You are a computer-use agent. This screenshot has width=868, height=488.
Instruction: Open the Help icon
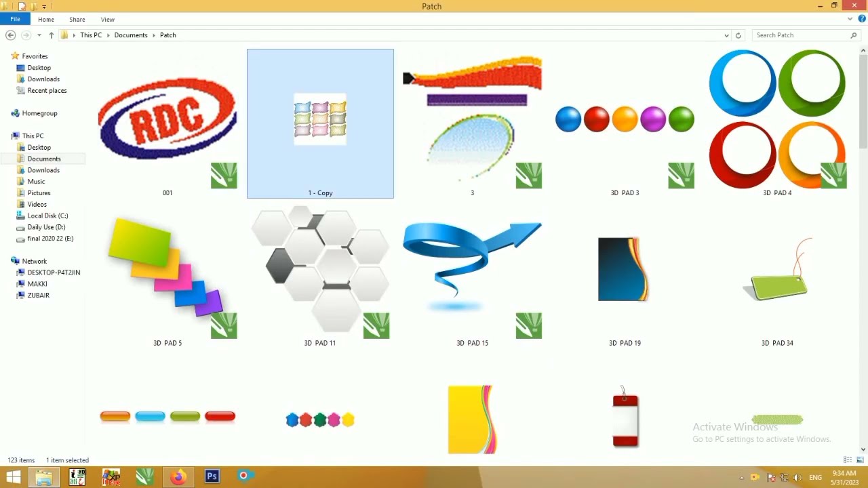coord(862,19)
